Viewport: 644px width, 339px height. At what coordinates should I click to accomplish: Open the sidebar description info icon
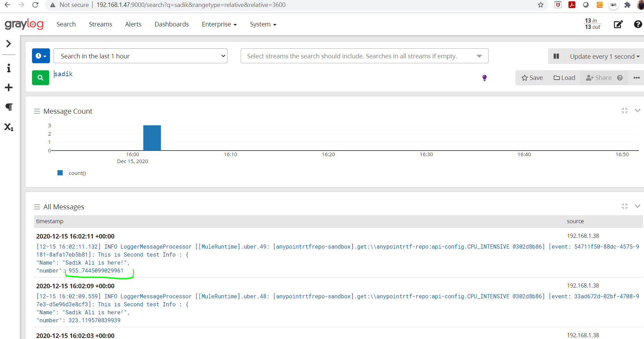(x=9, y=68)
